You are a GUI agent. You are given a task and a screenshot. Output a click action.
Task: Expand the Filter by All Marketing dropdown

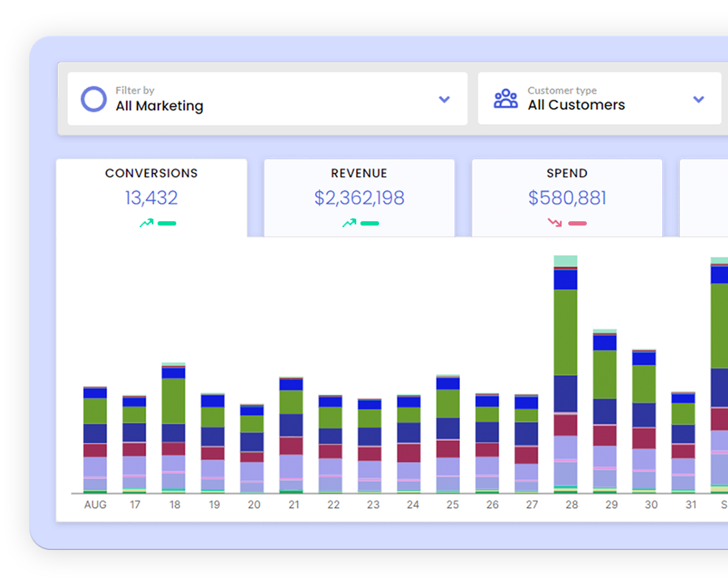click(x=267, y=99)
